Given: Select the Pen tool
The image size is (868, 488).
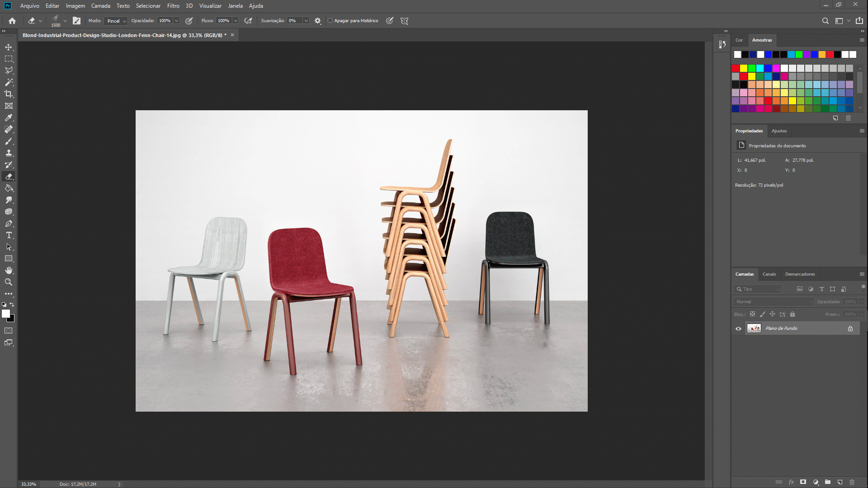Looking at the screenshot, I should [9, 223].
